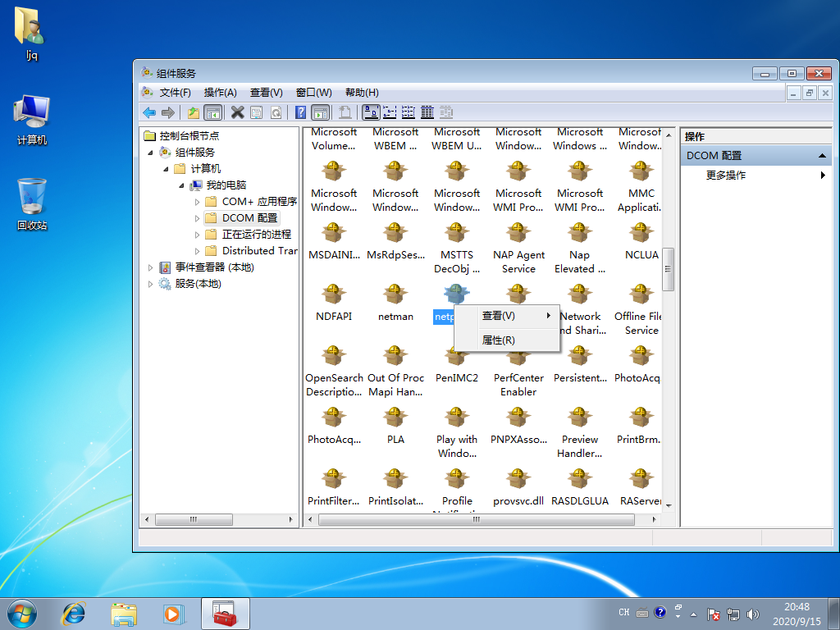Choose 属性(R) from the context menu

498,340
